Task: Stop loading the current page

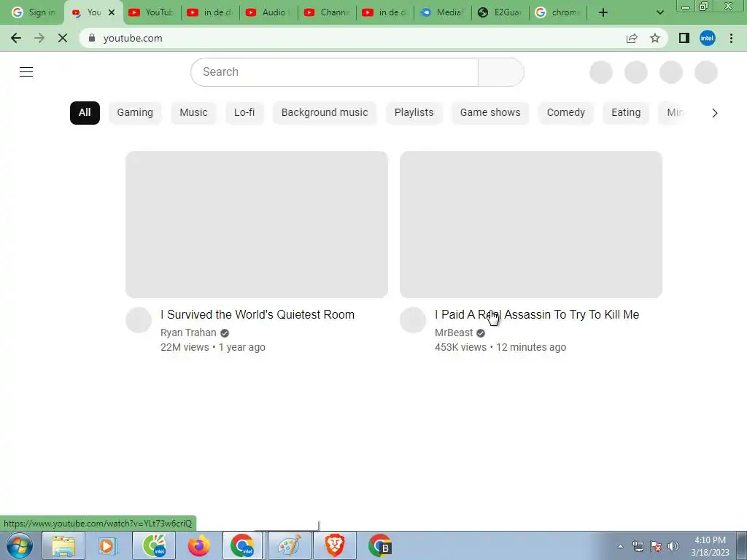Action: pyautogui.click(x=63, y=38)
